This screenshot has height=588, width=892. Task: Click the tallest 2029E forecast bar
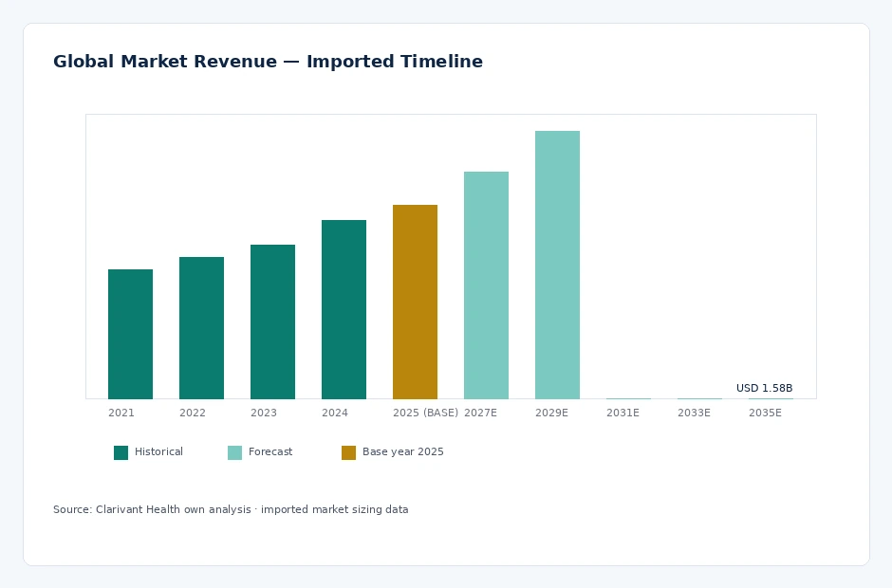(x=557, y=265)
